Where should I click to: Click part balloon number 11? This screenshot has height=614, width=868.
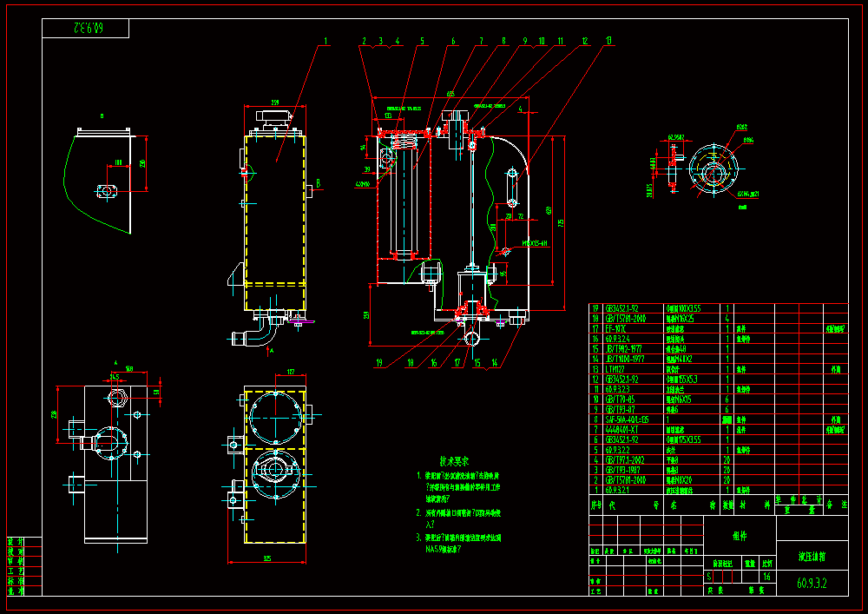point(560,41)
